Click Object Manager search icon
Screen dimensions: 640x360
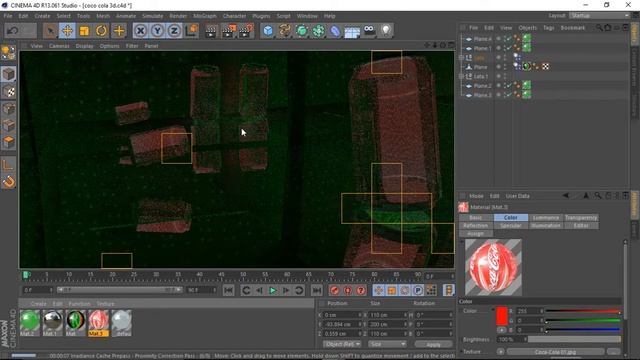coord(599,28)
